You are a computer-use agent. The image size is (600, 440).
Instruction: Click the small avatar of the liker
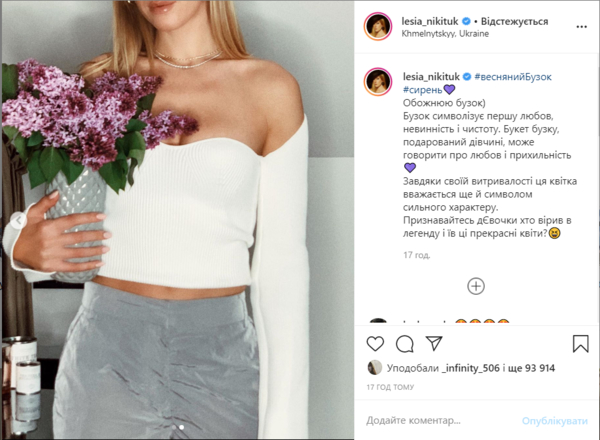(375, 369)
